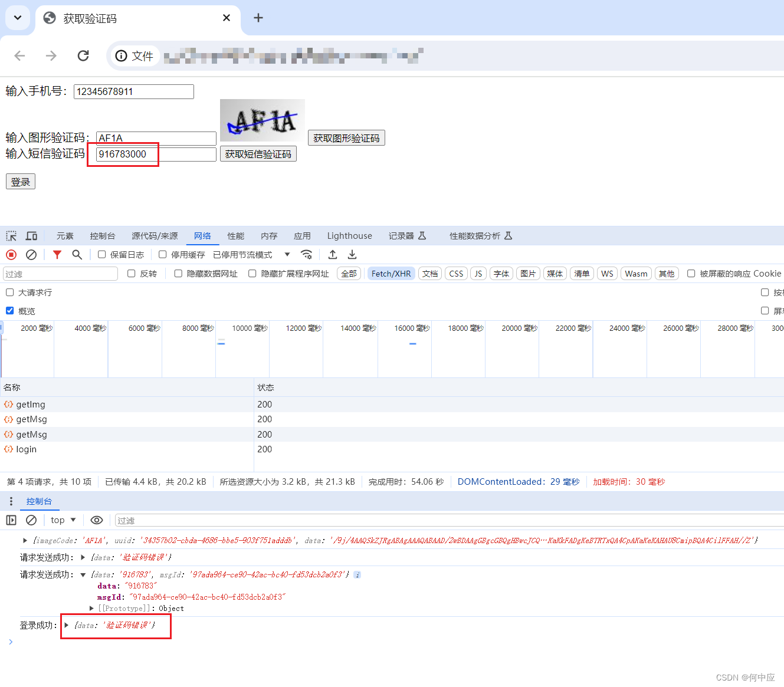
Task: Select the CSS filter type
Action: pyautogui.click(x=456, y=274)
